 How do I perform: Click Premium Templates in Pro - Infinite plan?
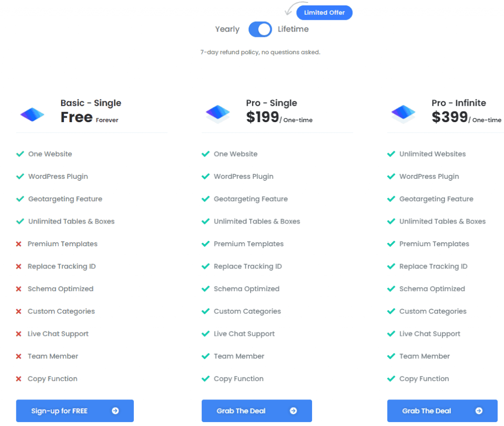pyautogui.click(x=434, y=244)
